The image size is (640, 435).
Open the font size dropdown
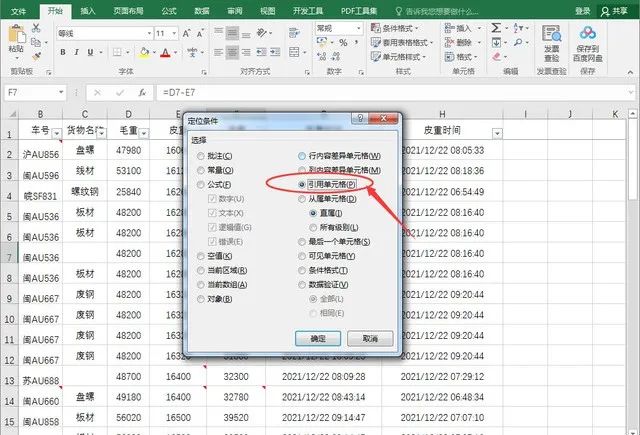[174, 33]
